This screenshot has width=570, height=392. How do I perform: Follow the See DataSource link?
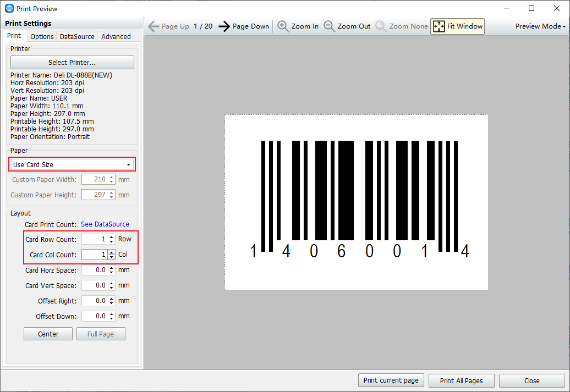pos(105,224)
